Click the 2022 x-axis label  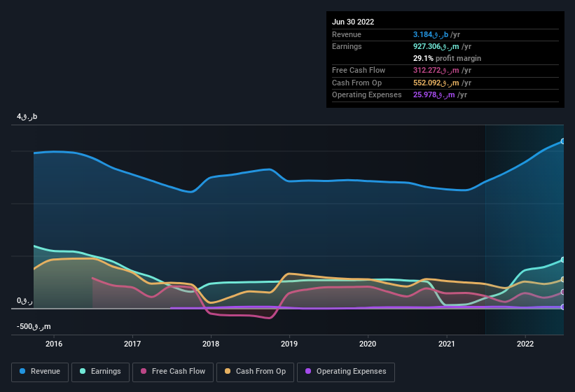(x=525, y=344)
